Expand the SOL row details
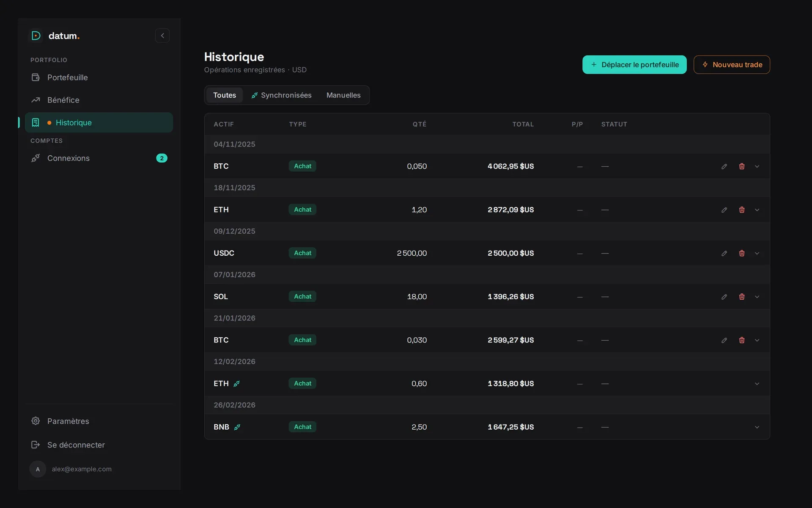 pos(757,297)
